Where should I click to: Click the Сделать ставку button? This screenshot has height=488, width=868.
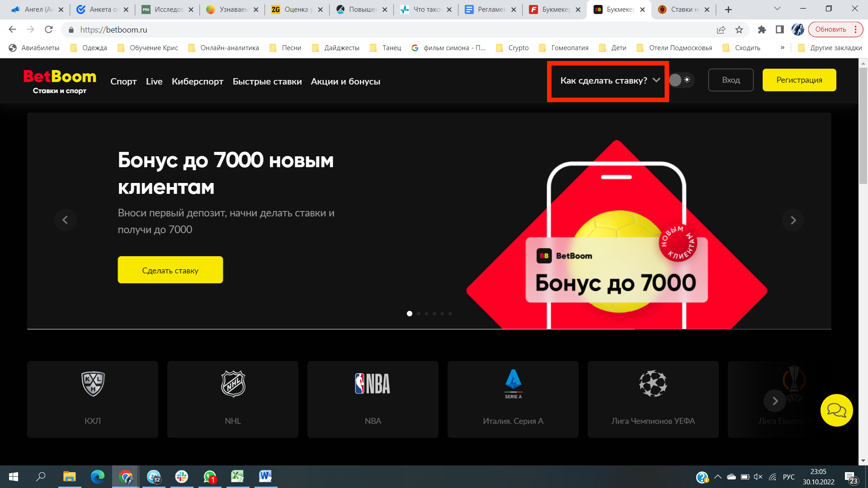pyautogui.click(x=170, y=270)
